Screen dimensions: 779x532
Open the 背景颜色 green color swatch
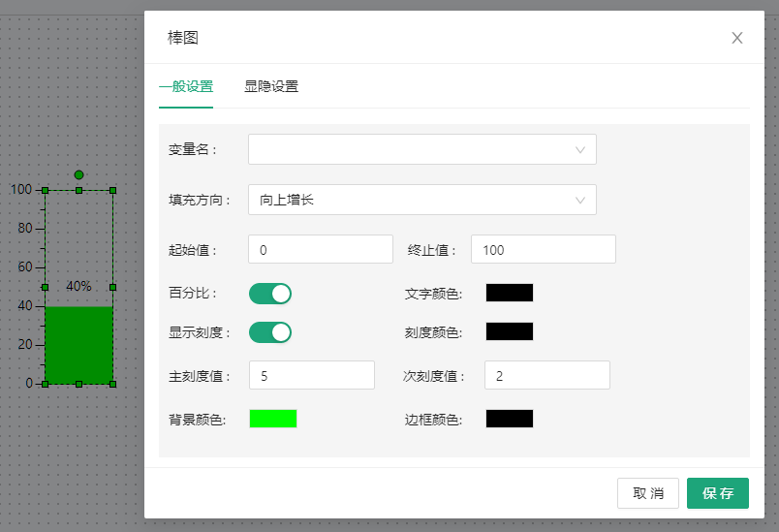[273, 419]
